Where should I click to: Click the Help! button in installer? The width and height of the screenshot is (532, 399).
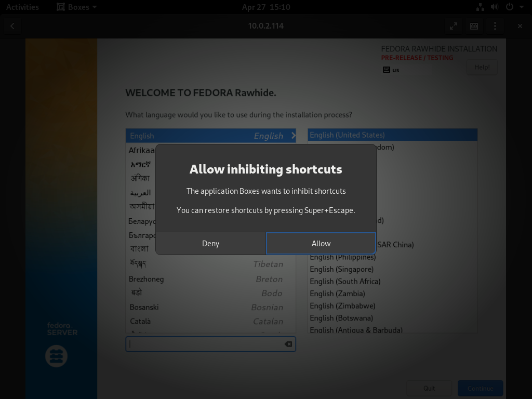(482, 67)
